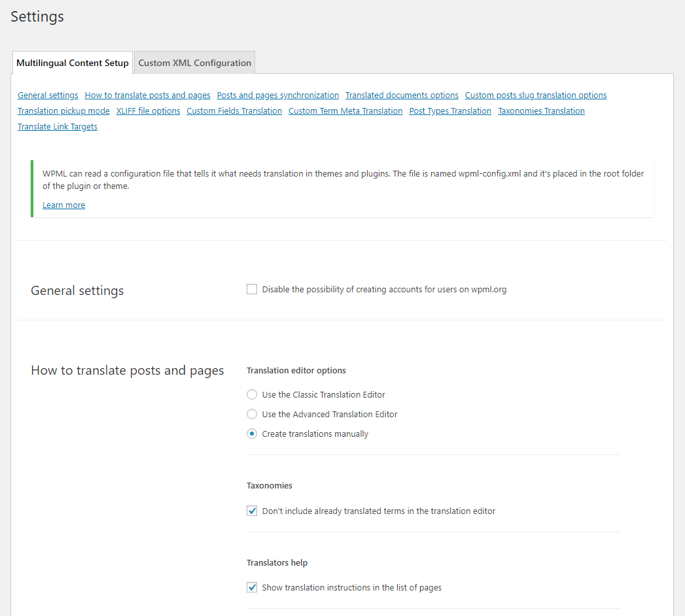Go to Posts and pages synchronization link

pos(278,95)
